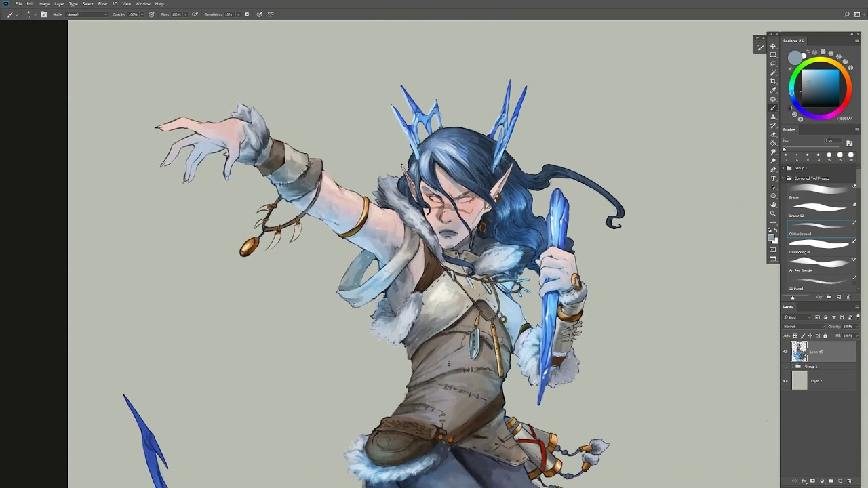This screenshot has height=488, width=868.
Task: Hide Layer 15 with eye icon
Action: [x=785, y=352]
